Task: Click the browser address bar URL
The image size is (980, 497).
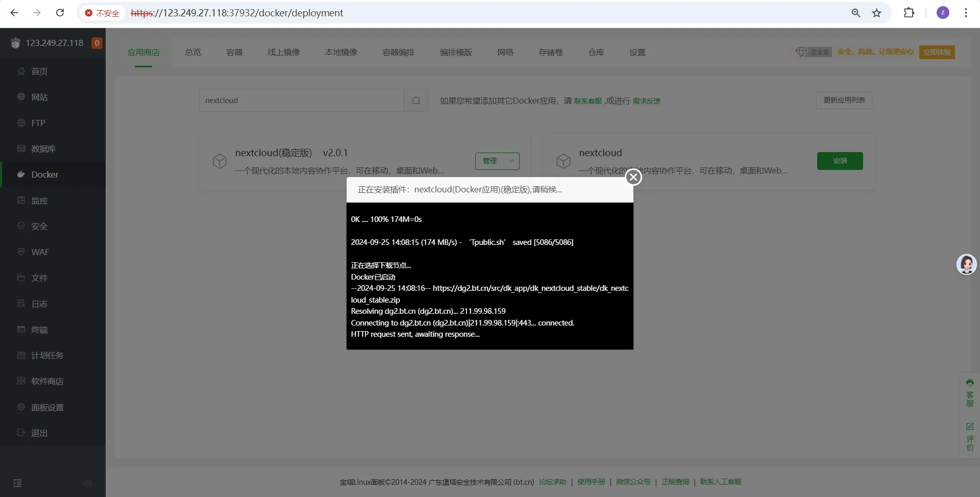Action: coord(237,13)
